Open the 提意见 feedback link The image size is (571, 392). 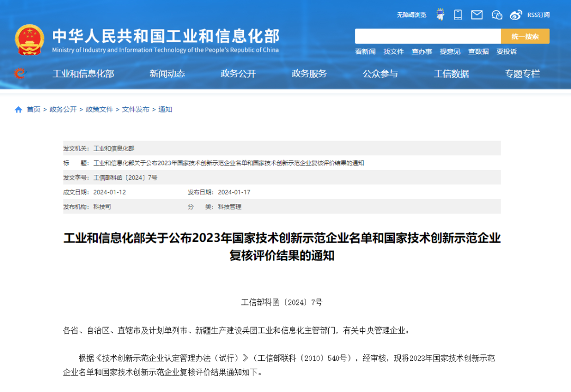(449, 52)
